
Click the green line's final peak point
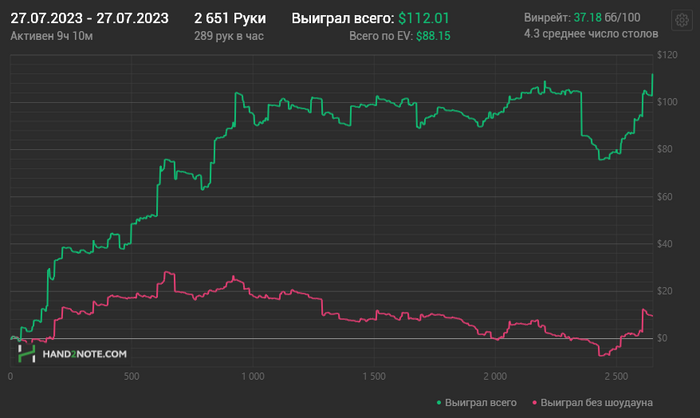coord(652,75)
